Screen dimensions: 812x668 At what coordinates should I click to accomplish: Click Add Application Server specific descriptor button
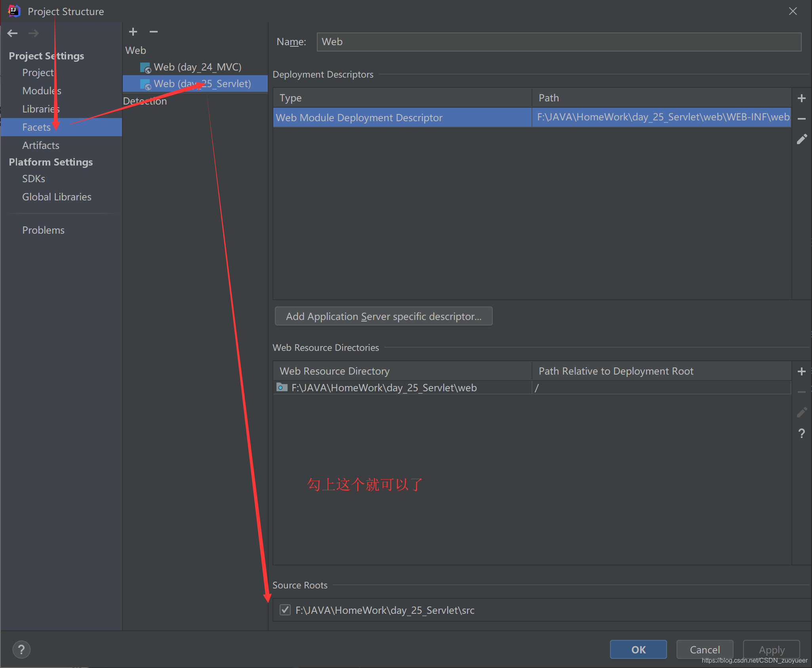click(383, 316)
